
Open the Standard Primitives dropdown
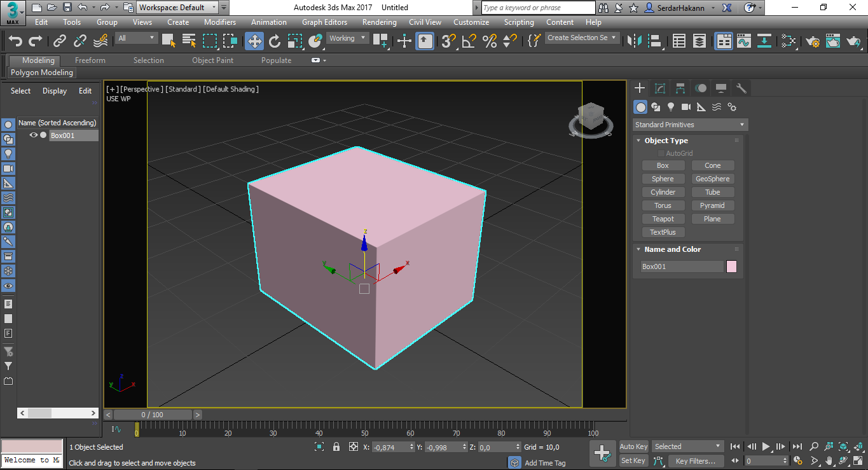[691, 125]
